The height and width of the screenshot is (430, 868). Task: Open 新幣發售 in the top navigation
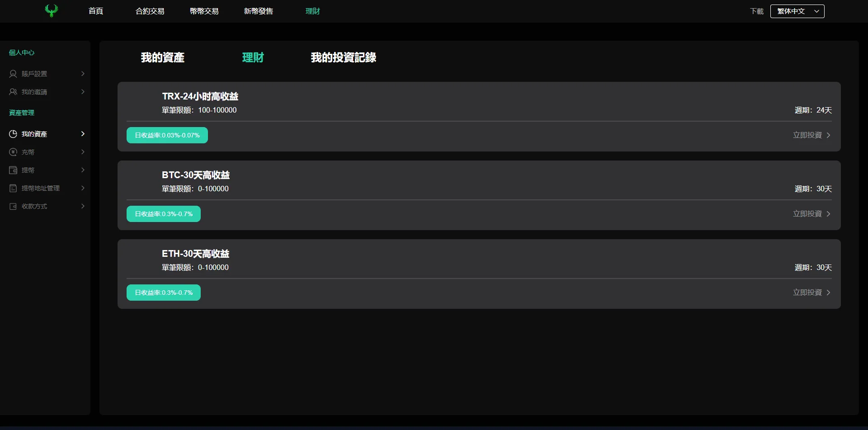pos(258,11)
